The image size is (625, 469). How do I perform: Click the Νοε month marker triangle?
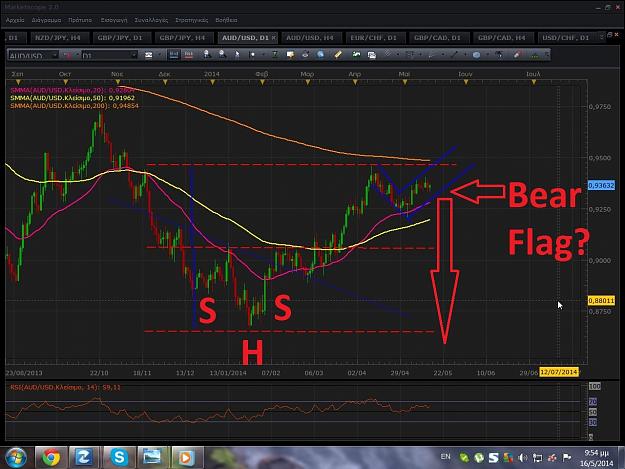point(118,82)
